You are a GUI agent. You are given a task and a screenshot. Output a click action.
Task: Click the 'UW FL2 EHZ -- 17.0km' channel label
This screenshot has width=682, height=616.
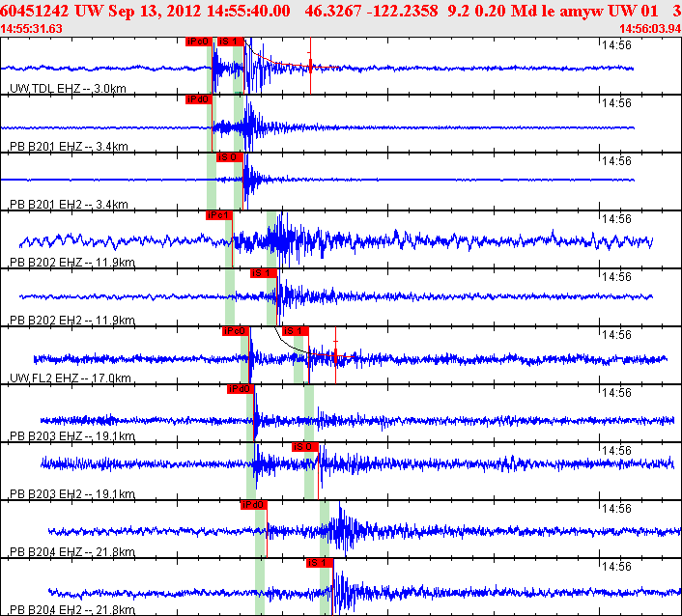click(x=70, y=378)
